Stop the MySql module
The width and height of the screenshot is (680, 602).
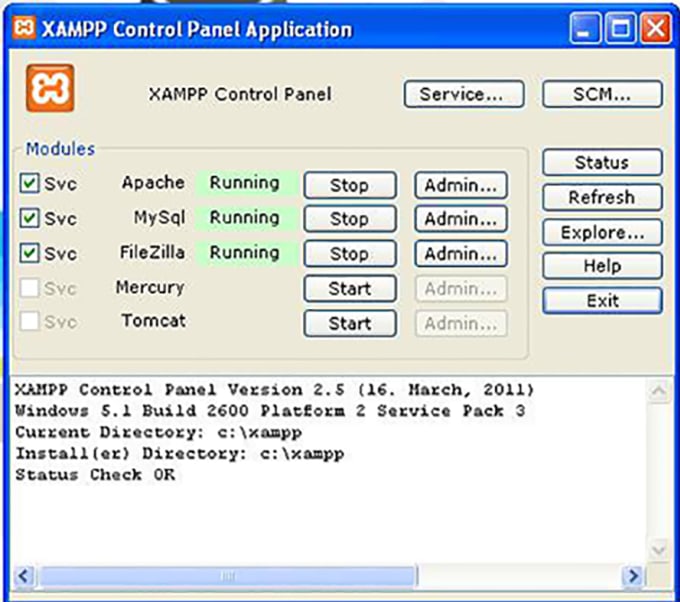pos(350,219)
